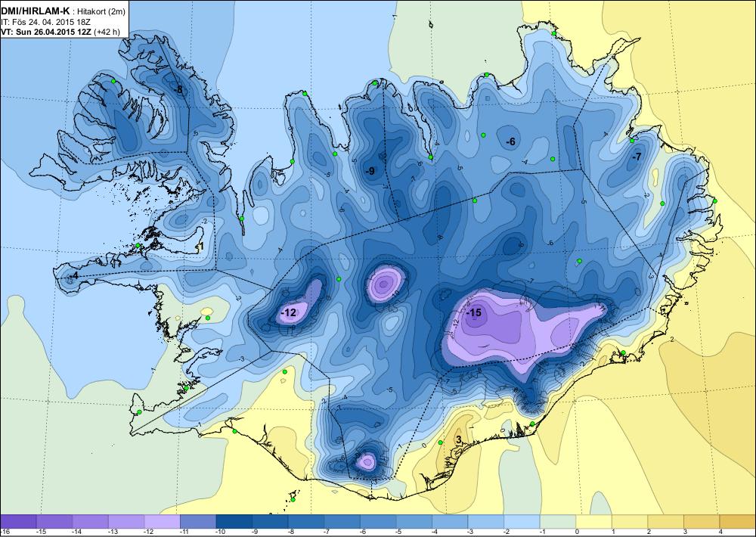The image size is (756, 537).
Task: Pick the legend swatch labeled -7
Action: [342, 522]
